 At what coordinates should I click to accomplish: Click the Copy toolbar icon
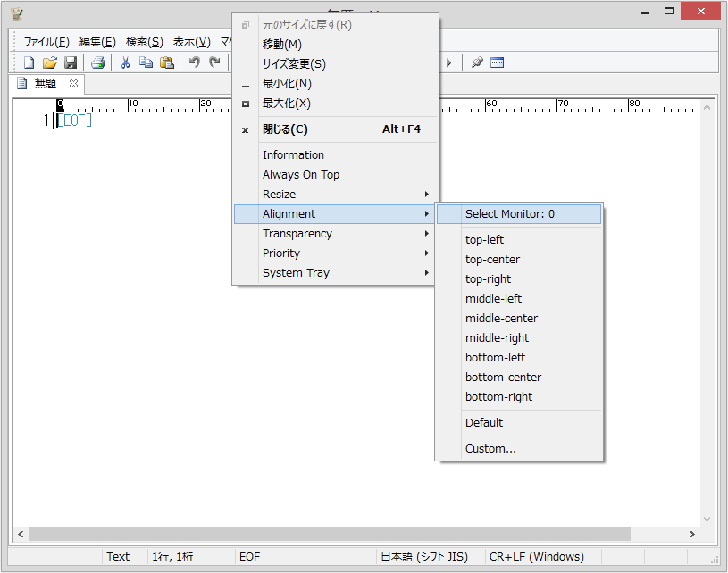click(x=146, y=62)
